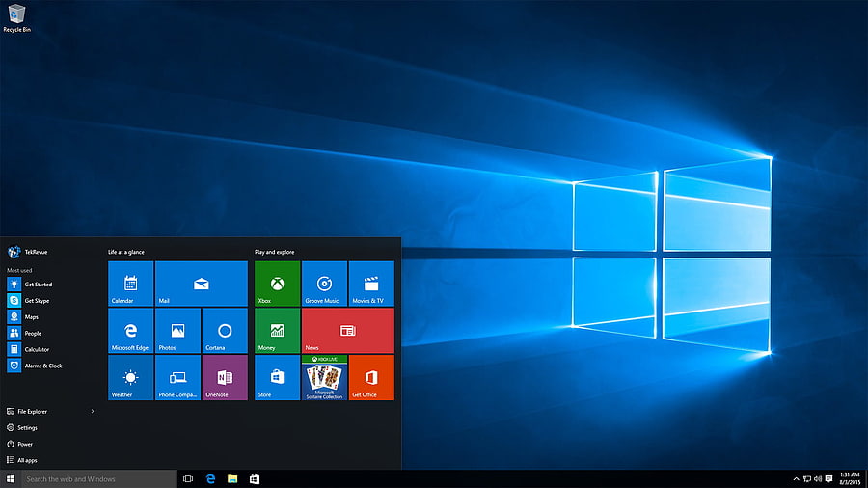The image size is (868, 488).
Task: Click the Search the web and Windows box
Action: coord(99,479)
